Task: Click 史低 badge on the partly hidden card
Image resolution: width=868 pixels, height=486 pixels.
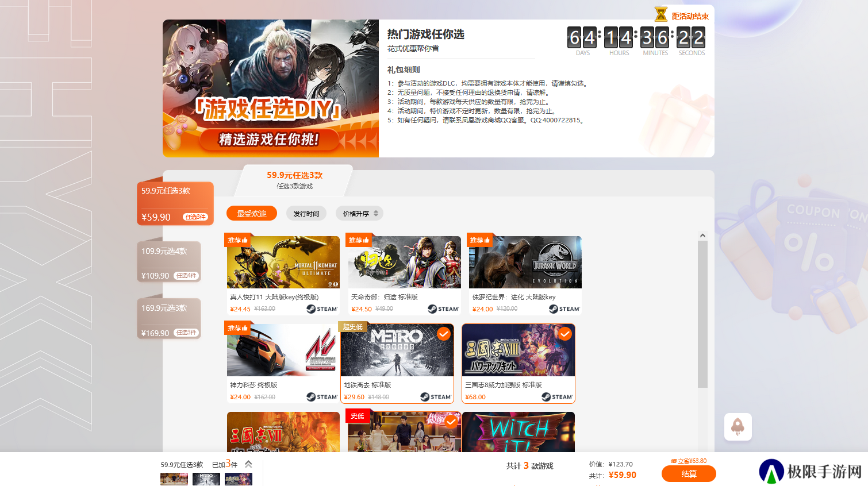Action: (358, 416)
